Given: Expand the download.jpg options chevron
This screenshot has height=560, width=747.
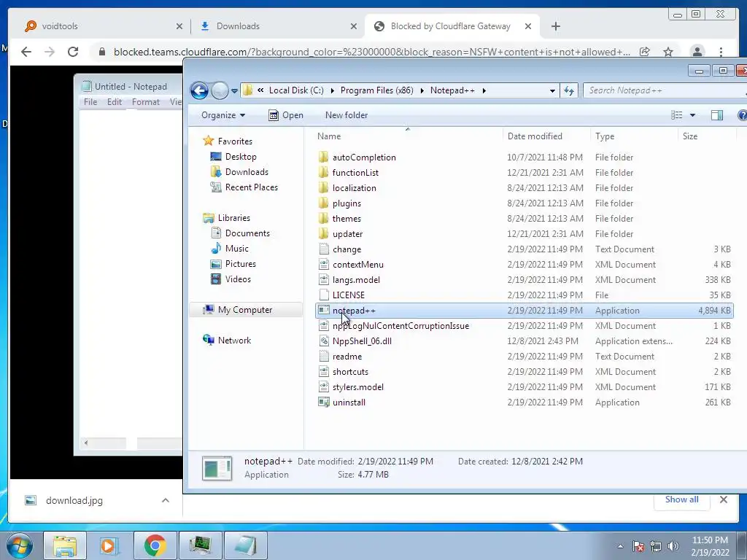Looking at the screenshot, I should click(x=166, y=500).
